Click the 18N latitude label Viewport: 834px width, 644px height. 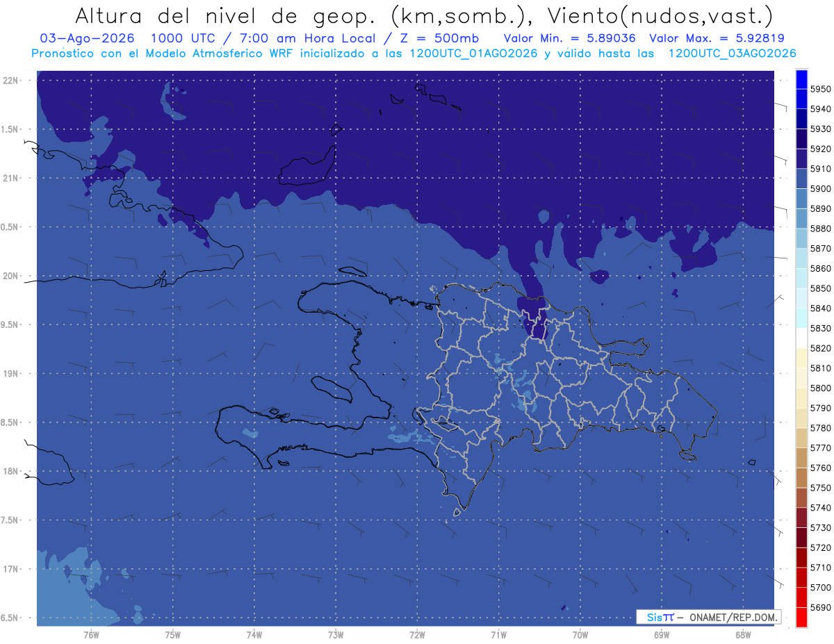coord(10,472)
